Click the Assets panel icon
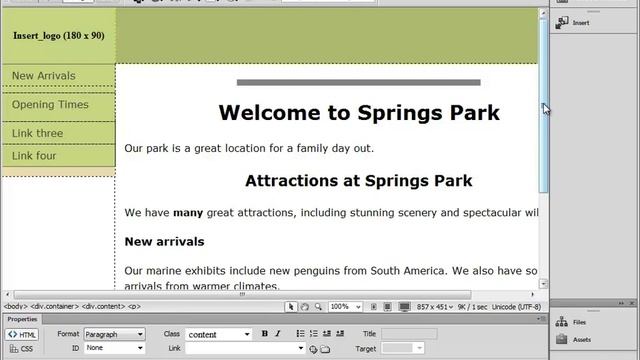 click(562, 339)
